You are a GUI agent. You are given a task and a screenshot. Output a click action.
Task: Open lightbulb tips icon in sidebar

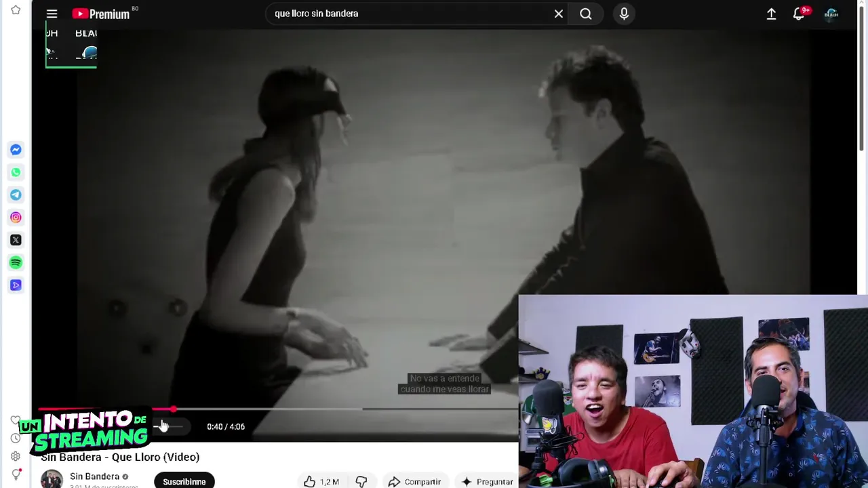16,474
